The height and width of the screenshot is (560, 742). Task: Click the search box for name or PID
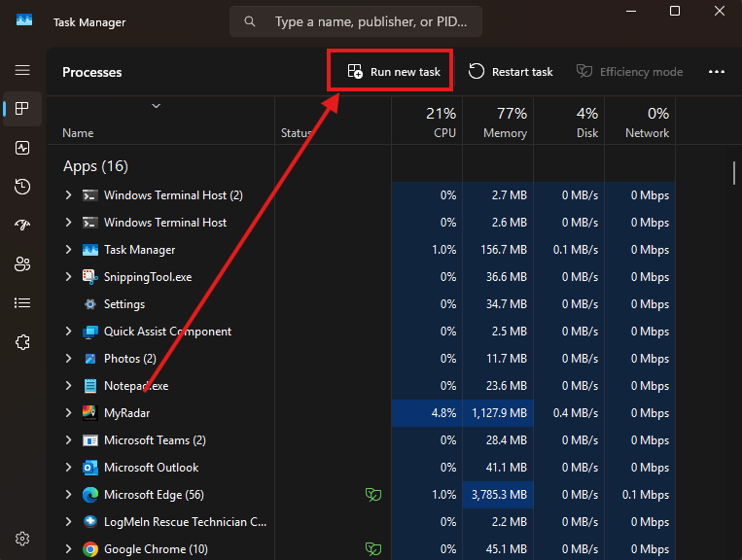(356, 21)
